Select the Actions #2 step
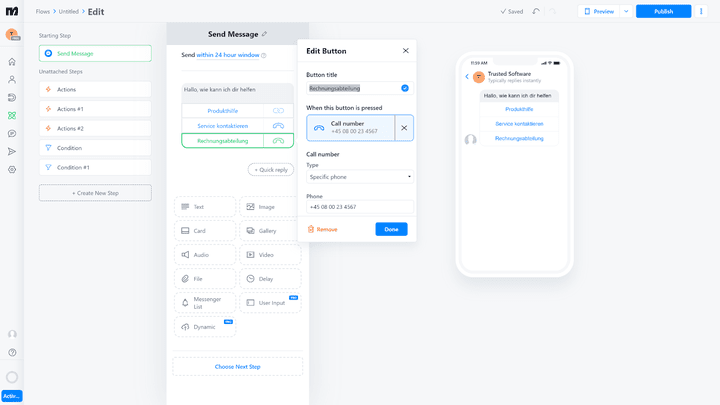Screen dimensions: 720x405 [95, 129]
